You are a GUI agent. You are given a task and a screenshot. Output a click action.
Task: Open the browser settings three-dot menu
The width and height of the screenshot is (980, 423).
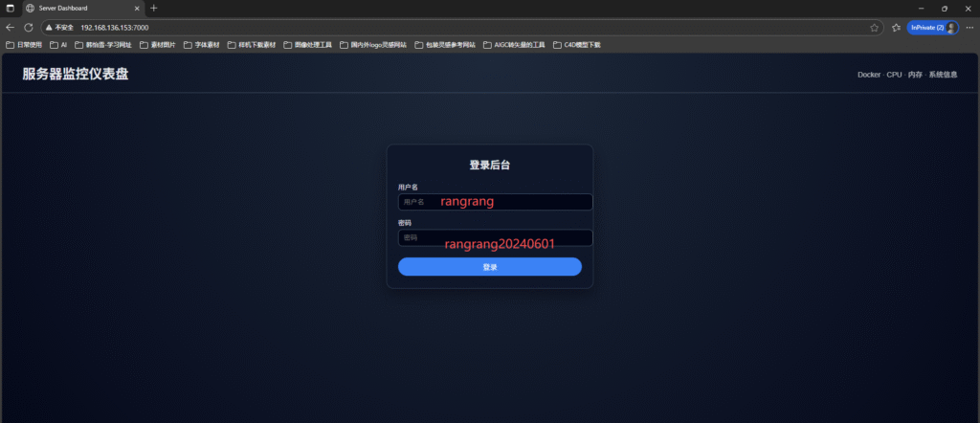[x=969, y=28]
